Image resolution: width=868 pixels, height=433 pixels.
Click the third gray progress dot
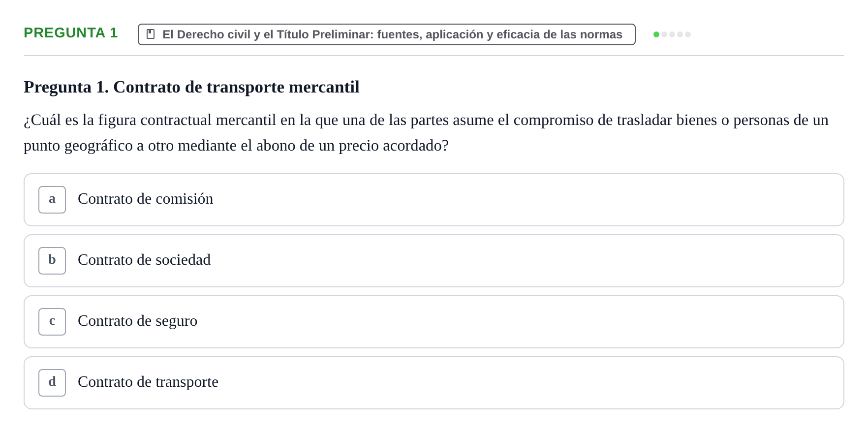click(x=672, y=34)
